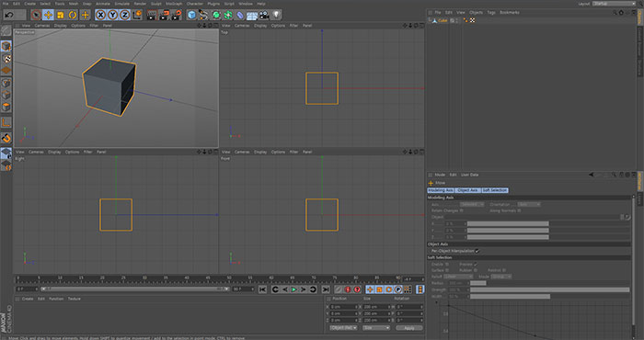Activate the Move tool in top toolbar
Screen dimensions: 644x340
click(48, 16)
